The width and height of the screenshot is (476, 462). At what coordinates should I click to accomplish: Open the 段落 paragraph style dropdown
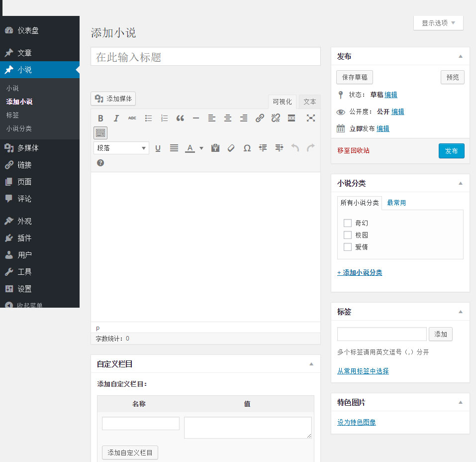pos(121,148)
